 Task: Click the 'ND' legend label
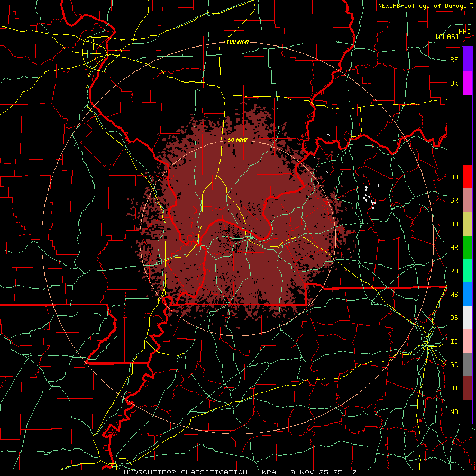pyautogui.click(x=454, y=412)
